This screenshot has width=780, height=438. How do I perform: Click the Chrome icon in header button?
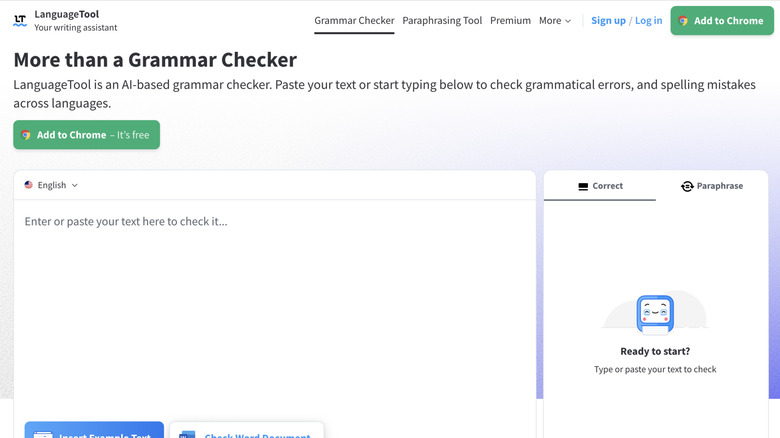click(684, 21)
